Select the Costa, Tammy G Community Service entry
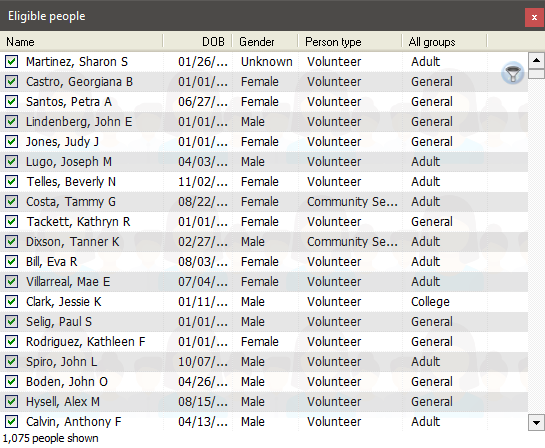This screenshot has width=545, height=448. (x=352, y=202)
